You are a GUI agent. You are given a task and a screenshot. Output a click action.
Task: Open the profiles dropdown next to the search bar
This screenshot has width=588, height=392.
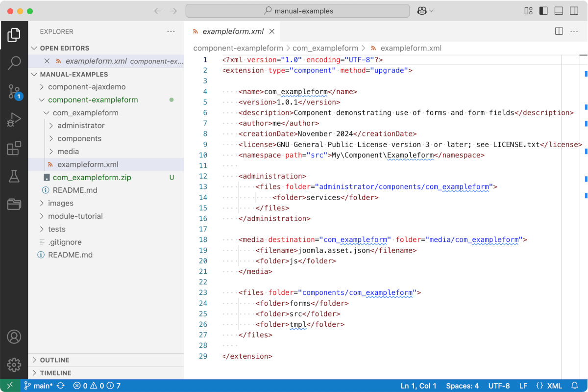425,10
